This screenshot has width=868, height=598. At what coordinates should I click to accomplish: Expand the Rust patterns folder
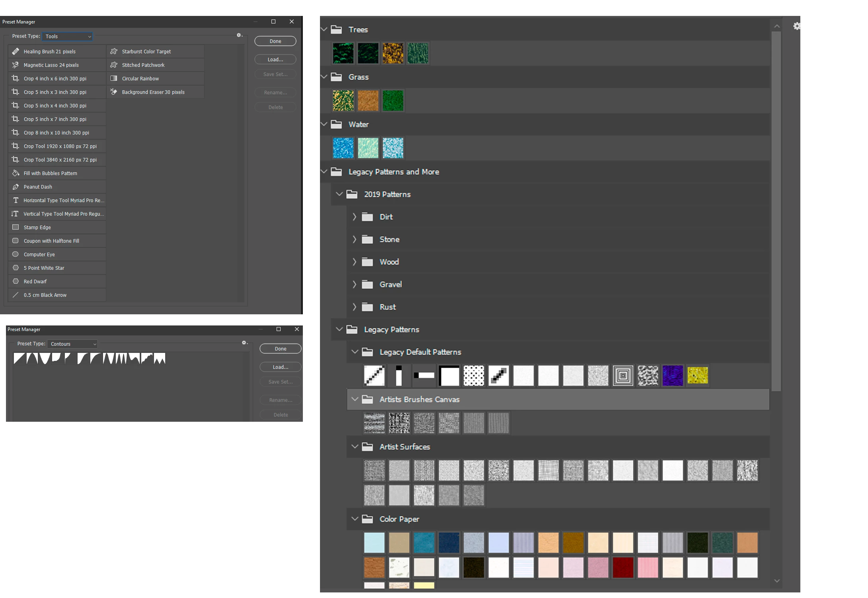[x=354, y=307]
